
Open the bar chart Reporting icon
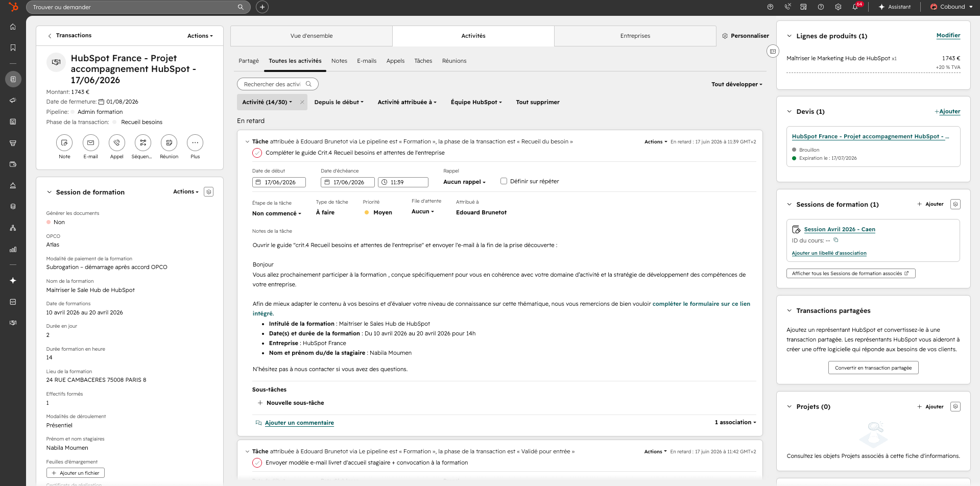13,249
